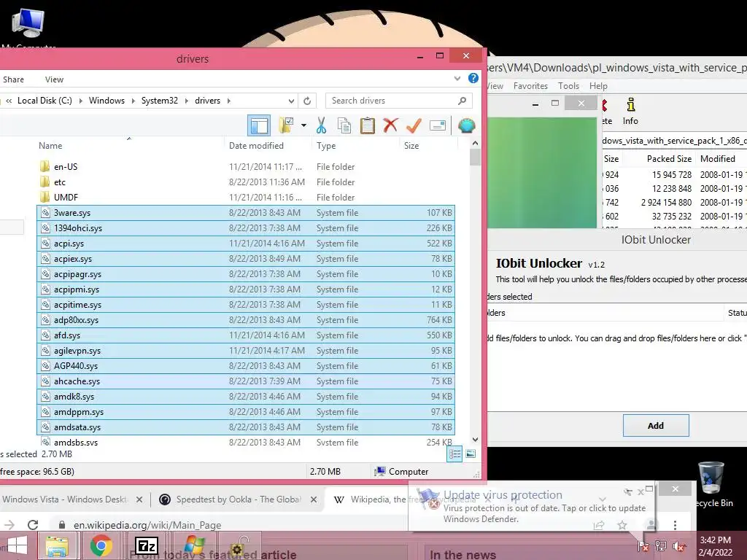The height and width of the screenshot is (560, 747).
Task: Open File Explorer from the taskbar
Action: click(x=57, y=545)
